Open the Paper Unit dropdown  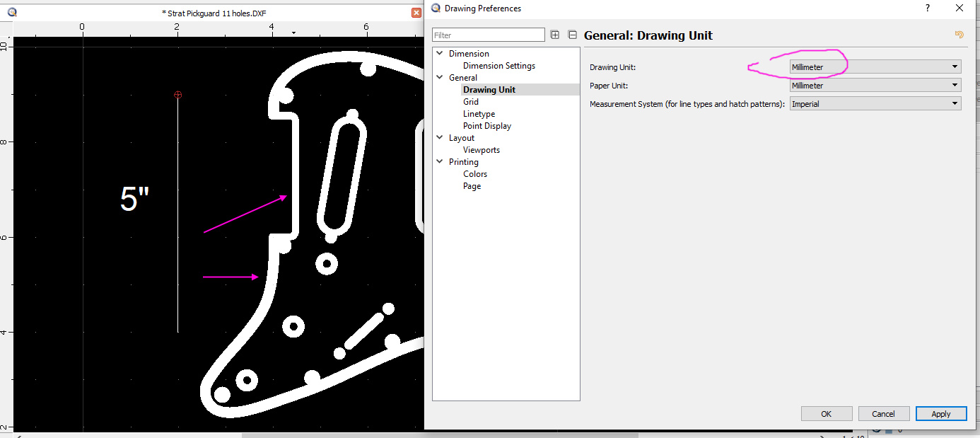click(x=875, y=86)
